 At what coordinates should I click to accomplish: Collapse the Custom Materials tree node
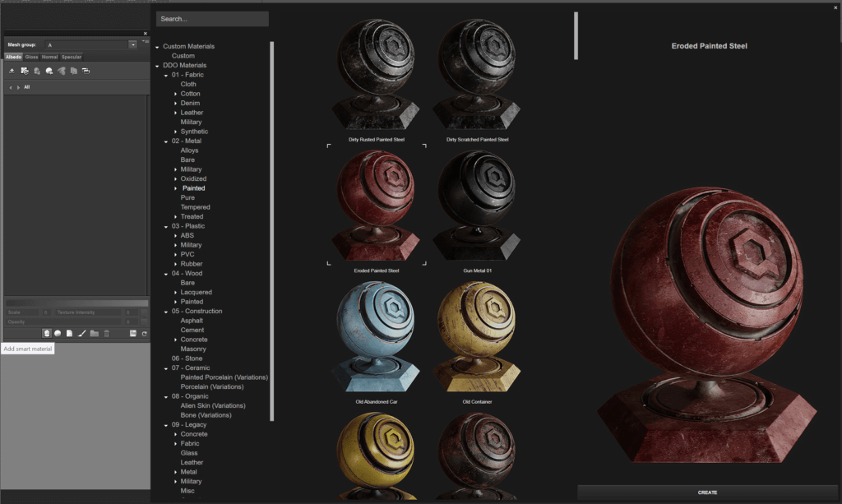(157, 47)
